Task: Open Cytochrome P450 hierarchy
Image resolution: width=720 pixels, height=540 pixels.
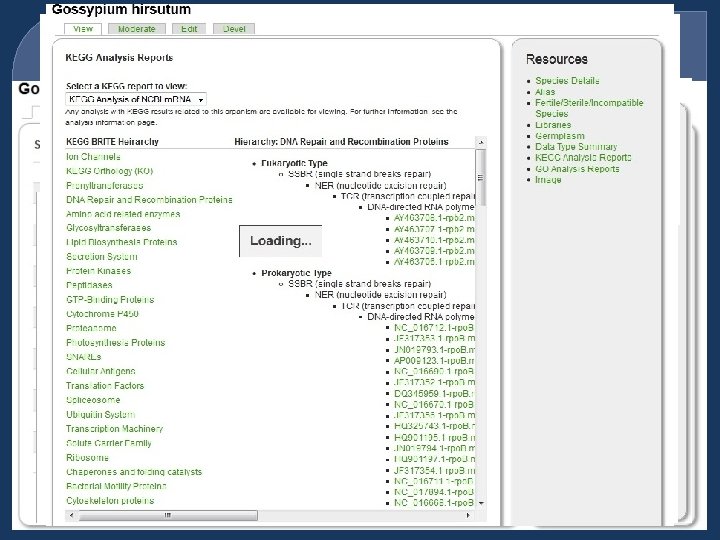Action: [102, 314]
